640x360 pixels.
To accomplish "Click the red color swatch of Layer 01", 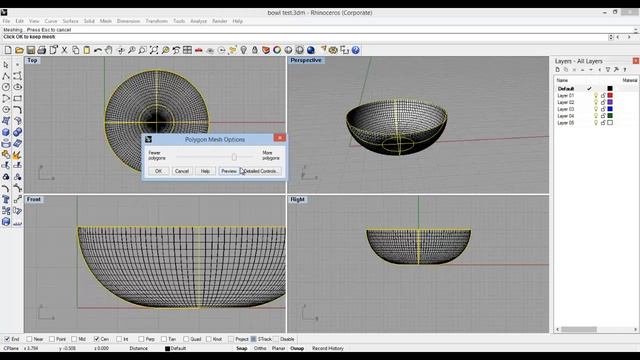I will tap(610, 96).
